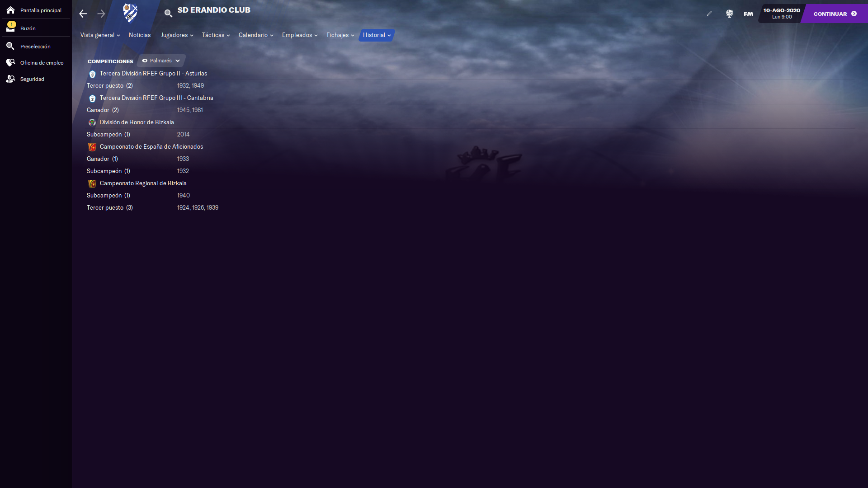
Task: Click Campeonato Regional de Bizkaia badge
Action: (92, 183)
